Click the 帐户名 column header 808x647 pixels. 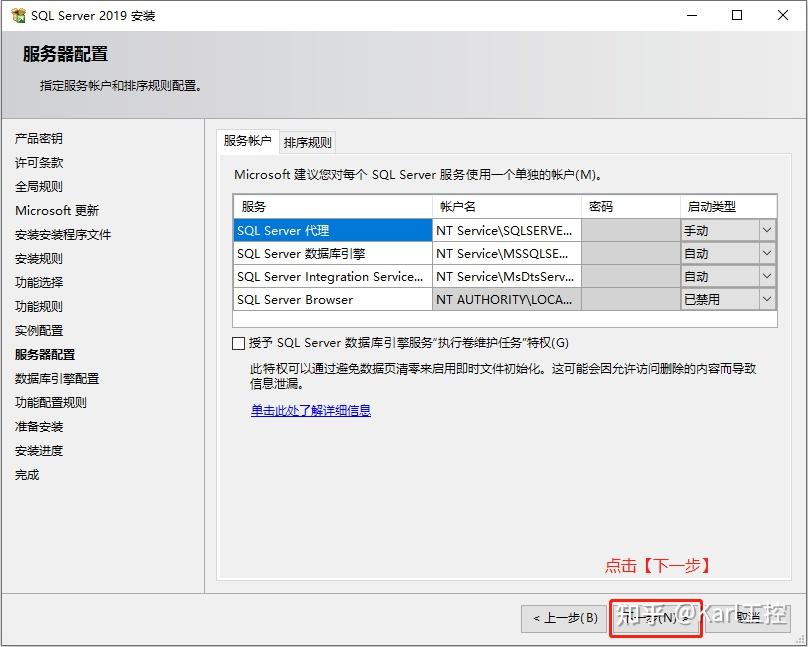[x=507, y=207]
